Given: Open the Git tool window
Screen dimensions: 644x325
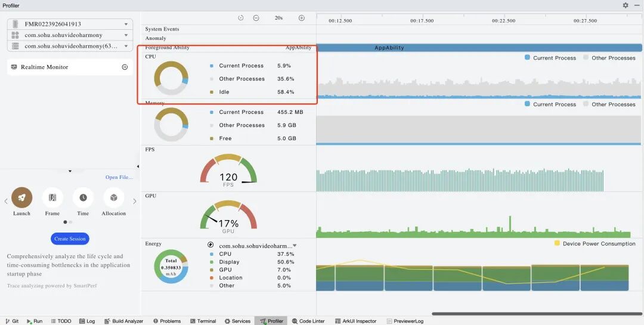Looking at the screenshot, I should pyautogui.click(x=11, y=321).
